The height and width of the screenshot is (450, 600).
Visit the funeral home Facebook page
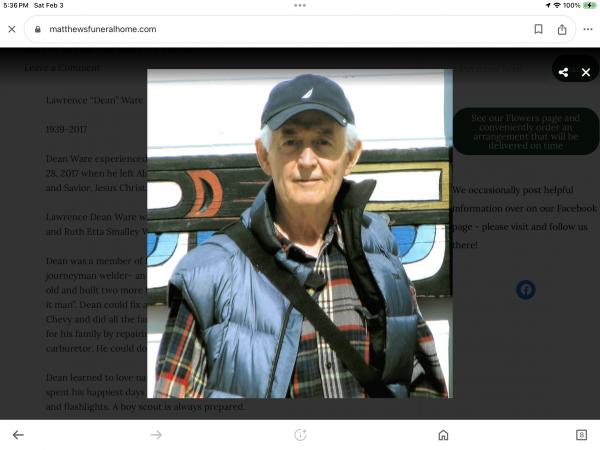[x=525, y=290]
